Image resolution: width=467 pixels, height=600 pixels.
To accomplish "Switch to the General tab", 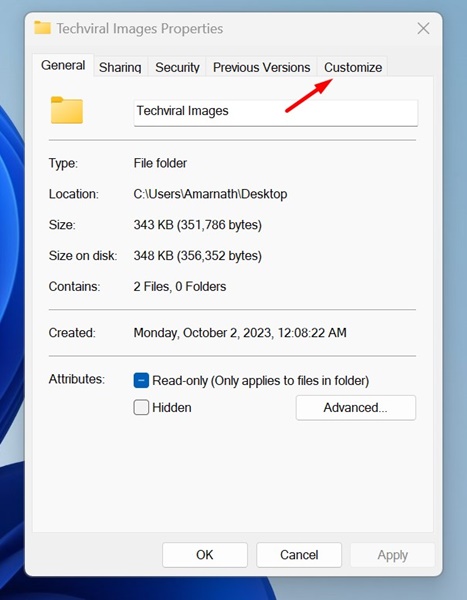I will point(63,65).
